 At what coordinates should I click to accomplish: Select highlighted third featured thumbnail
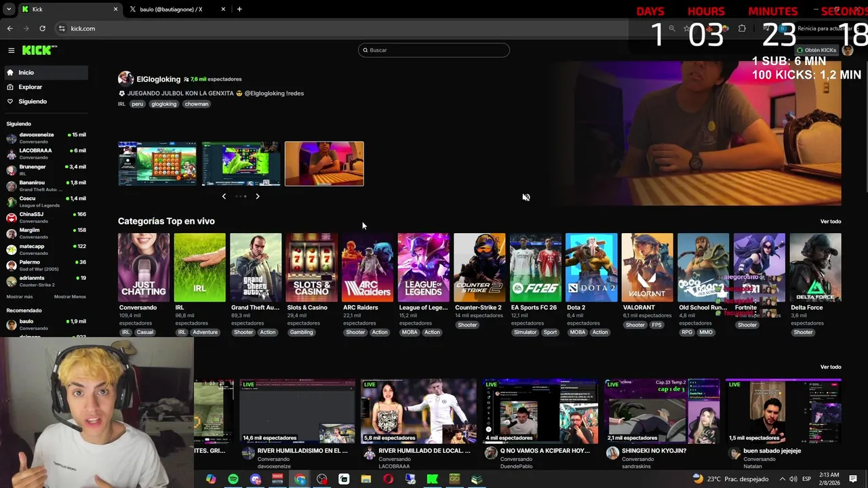tap(324, 163)
